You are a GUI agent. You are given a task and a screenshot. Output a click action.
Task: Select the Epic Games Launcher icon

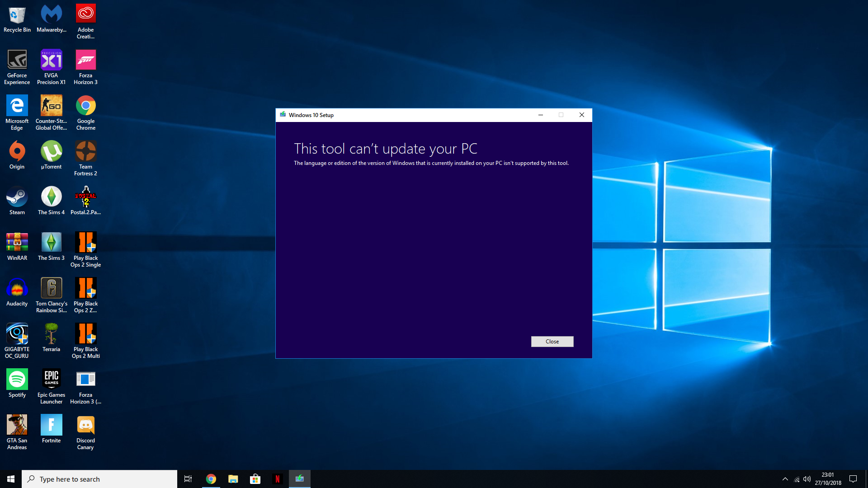pos(52,387)
